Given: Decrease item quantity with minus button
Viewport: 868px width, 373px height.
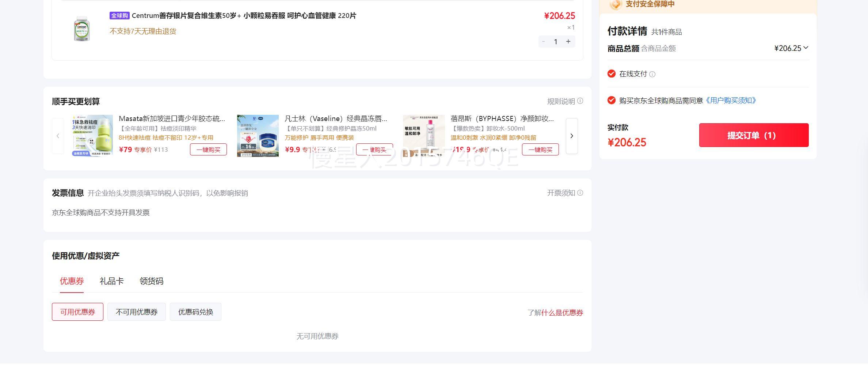Looking at the screenshot, I should click(544, 42).
